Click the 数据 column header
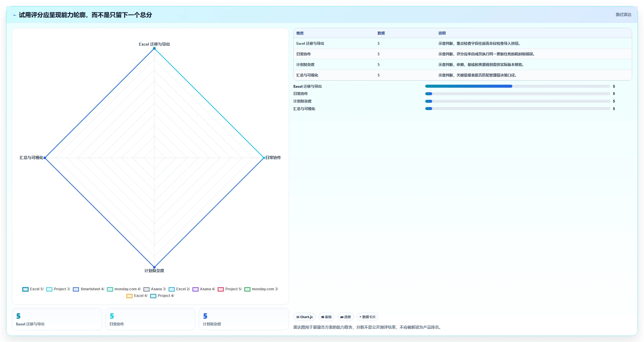Screen dimensions: 644x342 [x=381, y=33]
